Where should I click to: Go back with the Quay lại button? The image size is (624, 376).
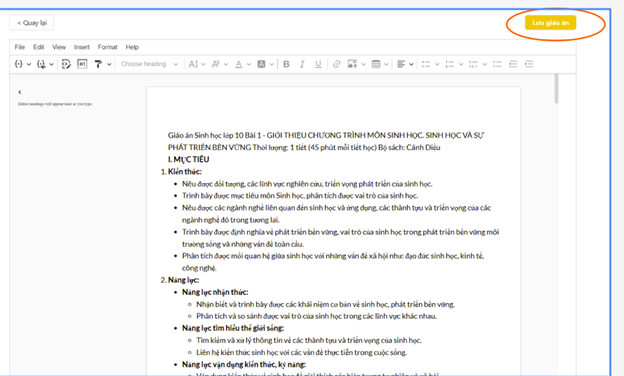(x=32, y=23)
